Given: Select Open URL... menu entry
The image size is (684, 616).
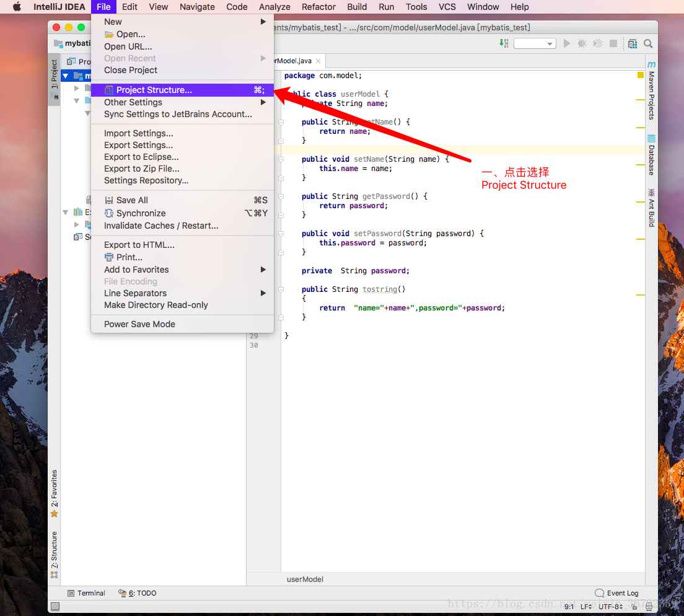Looking at the screenshot, I should point(182,46).
